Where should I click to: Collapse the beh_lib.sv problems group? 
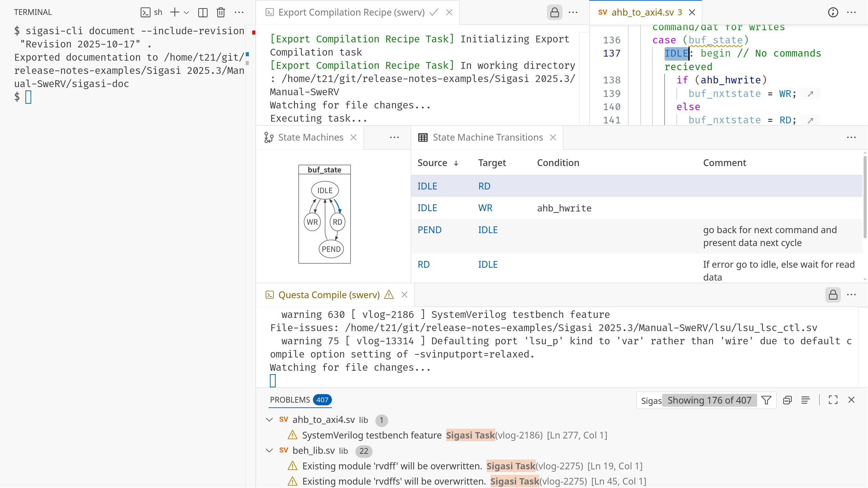pos(269,451)
